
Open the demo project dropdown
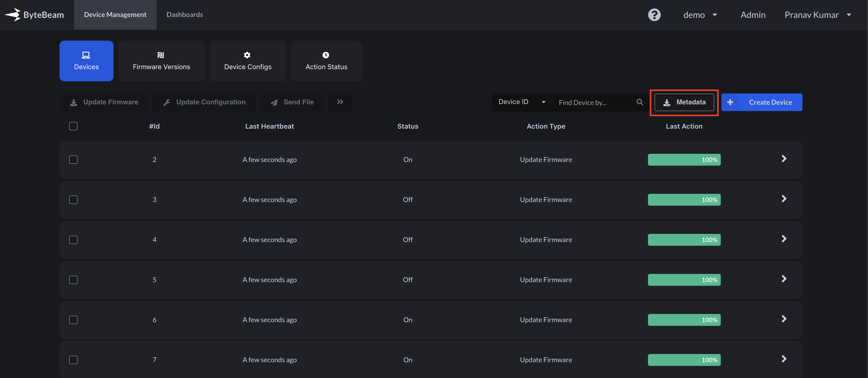pos(700,15)
